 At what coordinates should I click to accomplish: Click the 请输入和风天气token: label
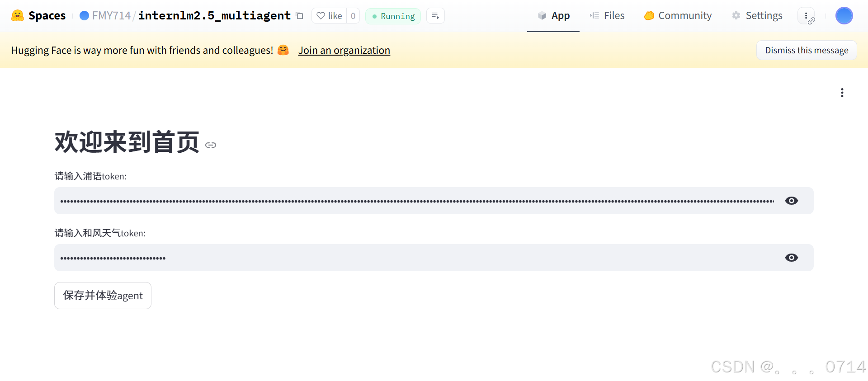[100, 233]
